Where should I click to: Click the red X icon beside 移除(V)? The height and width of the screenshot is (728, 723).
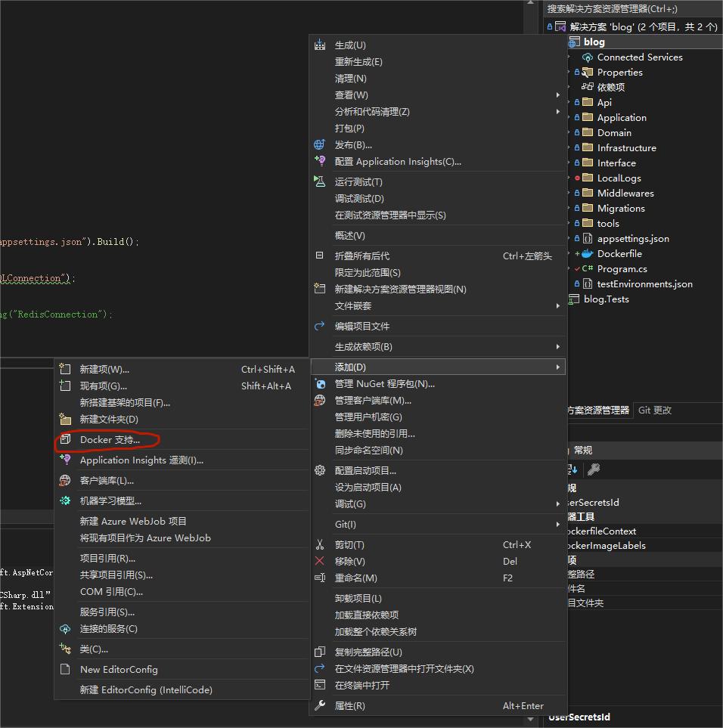pos(320,560)
